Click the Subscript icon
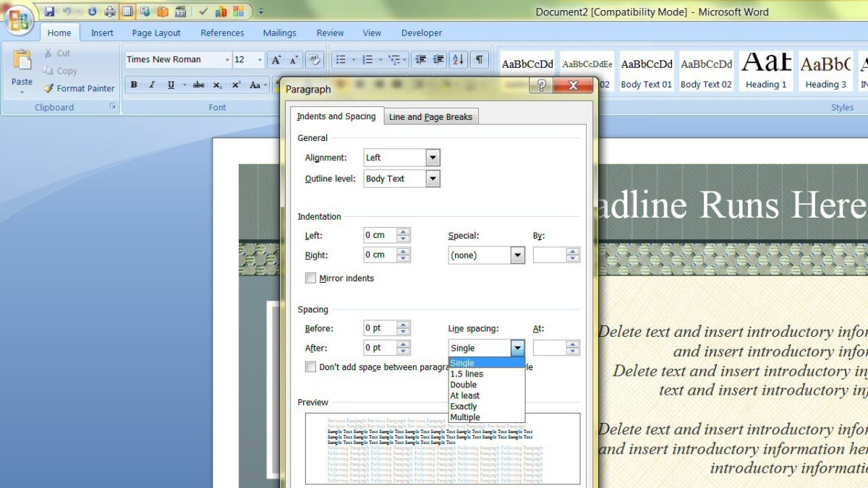Screen dimensions: 868x488 point(217,85)
